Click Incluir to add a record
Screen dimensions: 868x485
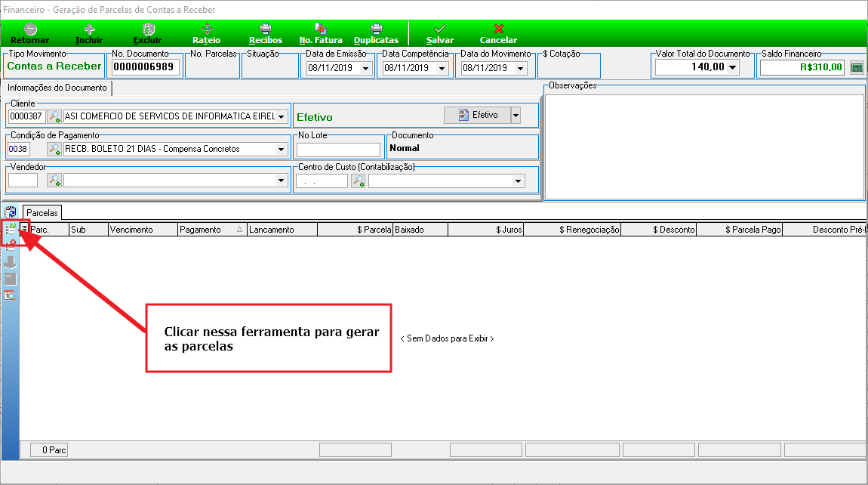click(x=89, y=34)
